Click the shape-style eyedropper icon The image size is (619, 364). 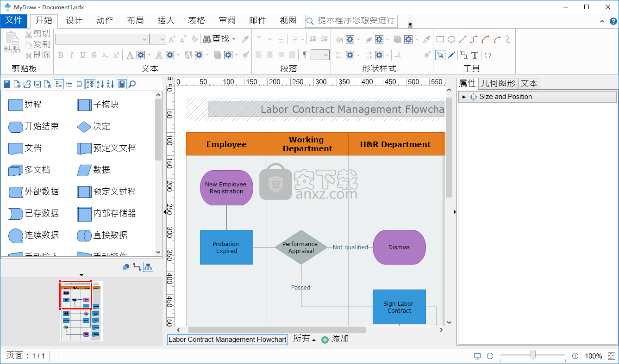[427, 39]
